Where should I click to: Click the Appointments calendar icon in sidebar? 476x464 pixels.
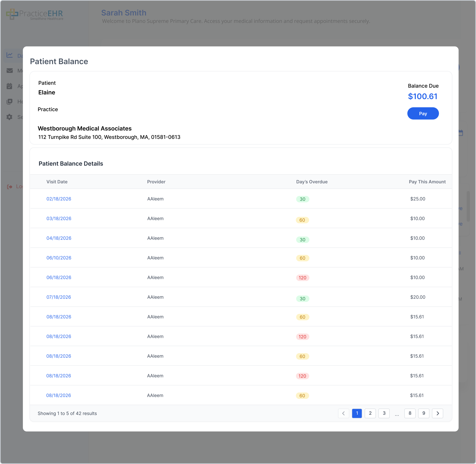(9, 86)
